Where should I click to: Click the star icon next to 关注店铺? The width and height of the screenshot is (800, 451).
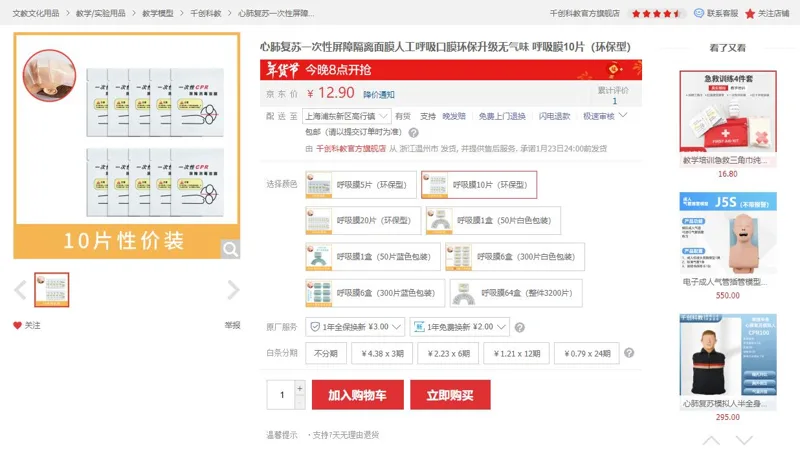tap(750, 13)
